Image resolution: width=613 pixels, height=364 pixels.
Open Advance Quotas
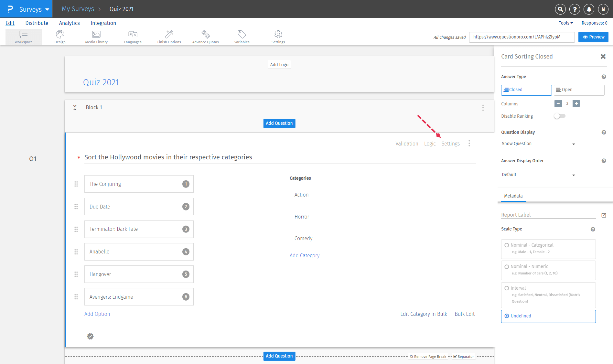[x=205, y=37]
